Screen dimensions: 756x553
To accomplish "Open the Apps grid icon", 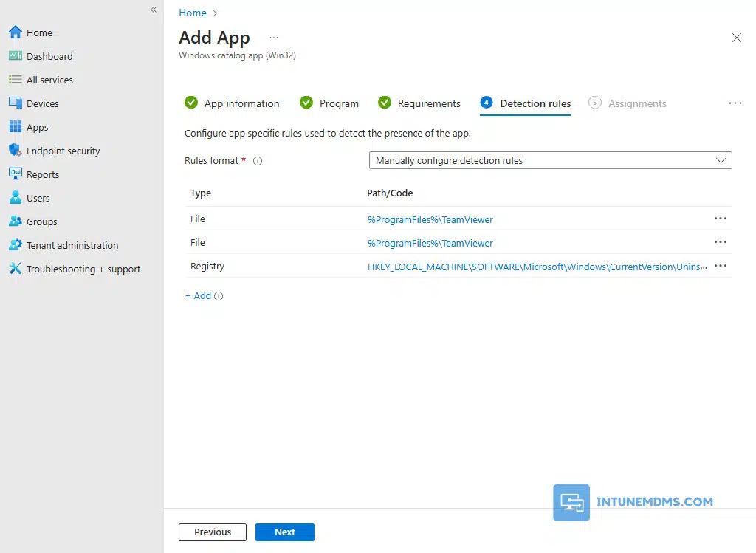I will click(16, 127).
